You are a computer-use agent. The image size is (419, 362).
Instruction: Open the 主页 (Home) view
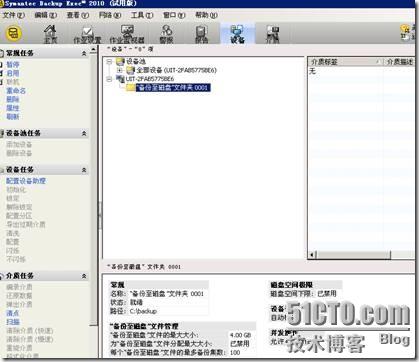(50, 34)
